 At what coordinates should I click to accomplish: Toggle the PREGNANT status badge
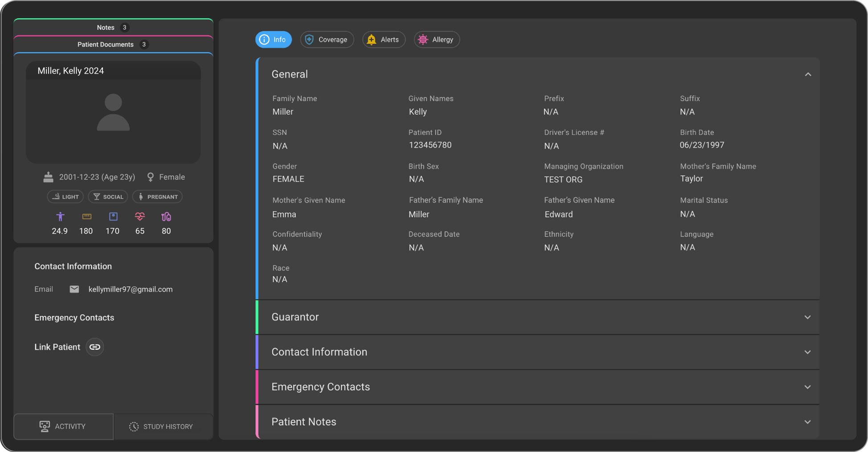click(x=157, y=196)
